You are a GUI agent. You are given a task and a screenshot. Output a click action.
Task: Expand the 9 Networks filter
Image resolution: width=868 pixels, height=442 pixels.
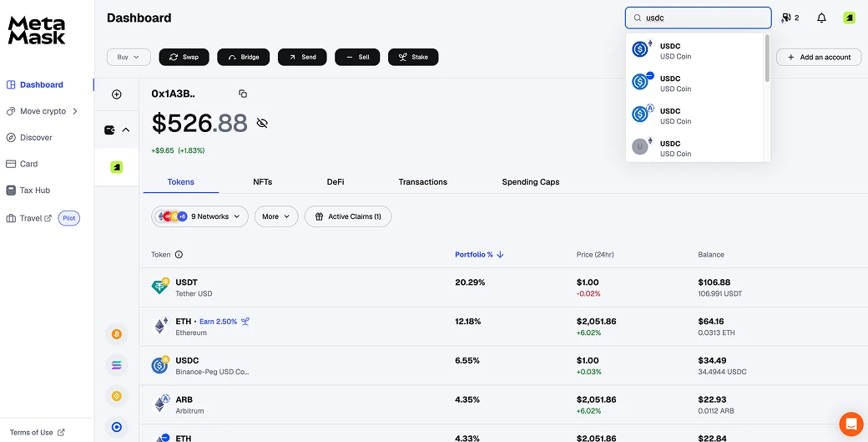coord(199,216)
